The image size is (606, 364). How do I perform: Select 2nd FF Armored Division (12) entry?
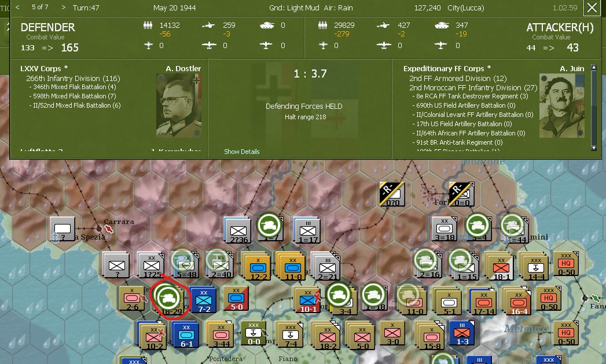458,79
